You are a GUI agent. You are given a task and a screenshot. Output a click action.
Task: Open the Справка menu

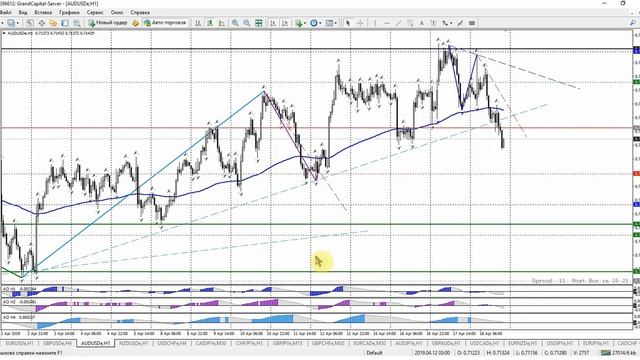tap(140, 13)
